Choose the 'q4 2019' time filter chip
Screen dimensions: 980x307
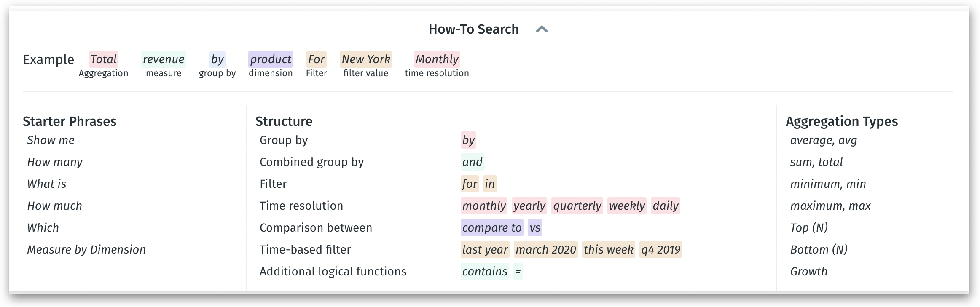click(x=660, y=250)
